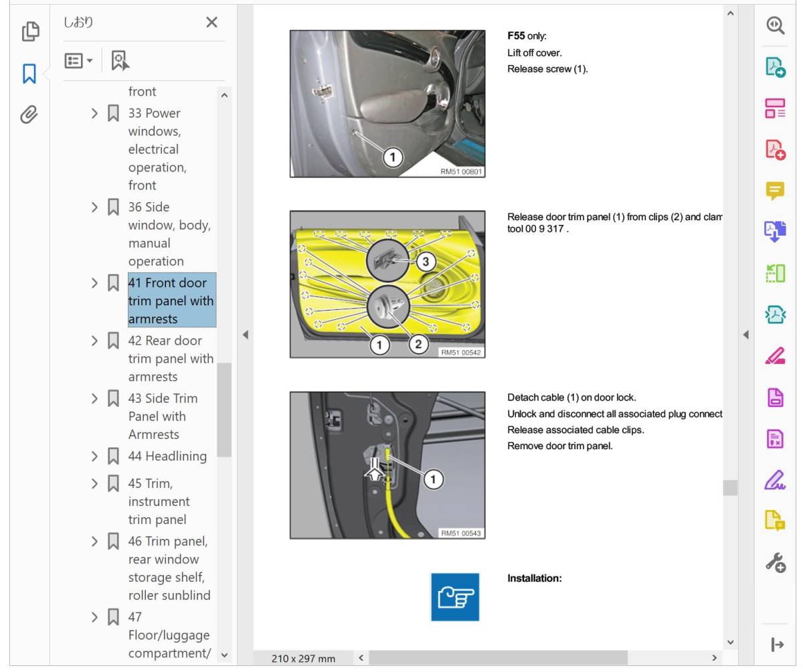Expand the 36 Side window bookmark
The image size is (803, 672).
coord(94,207)
